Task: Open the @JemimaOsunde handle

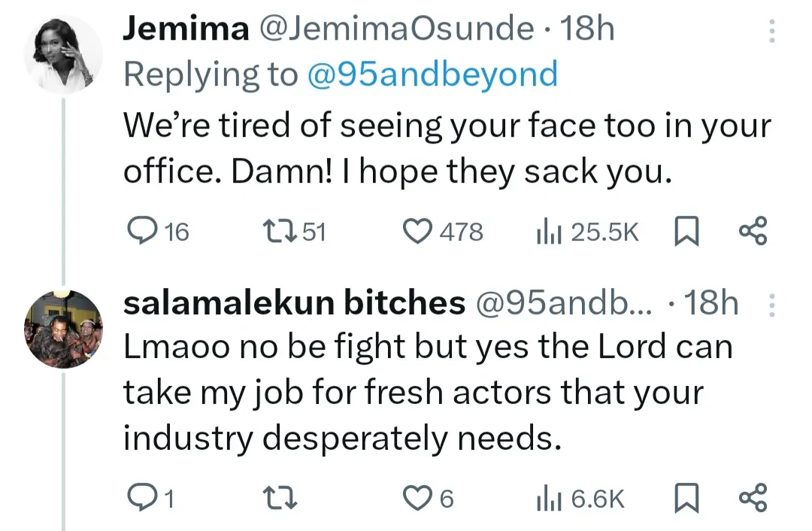Action: click(x=395, y=29)
